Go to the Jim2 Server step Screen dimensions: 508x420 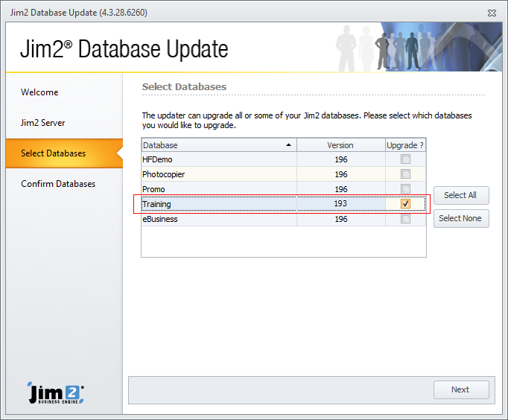pos(42,123)
